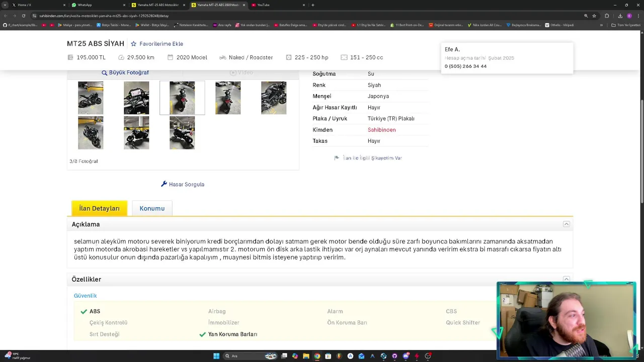This screenshot has height=362, width=644.
Task: Collapse the Açıklama section
Action: tap(566, 224)
